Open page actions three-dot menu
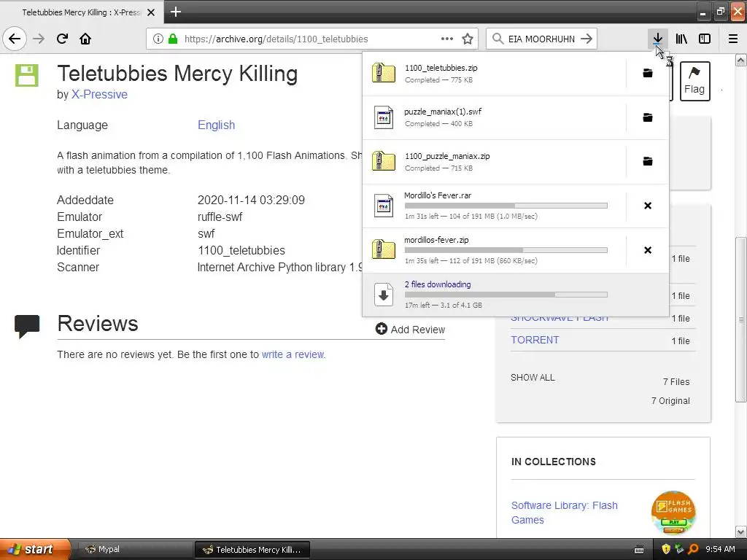Image resolution: width=747 pixels, height=560 pixels. tap(447, 39)
